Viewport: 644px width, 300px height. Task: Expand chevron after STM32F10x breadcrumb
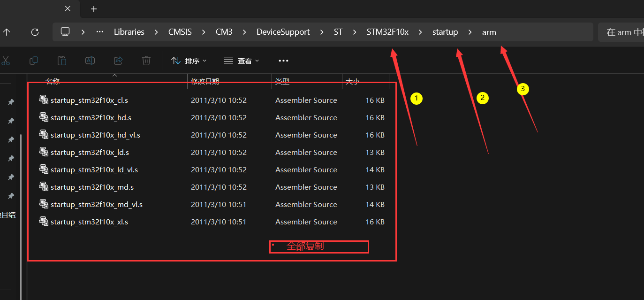(420, 32)
